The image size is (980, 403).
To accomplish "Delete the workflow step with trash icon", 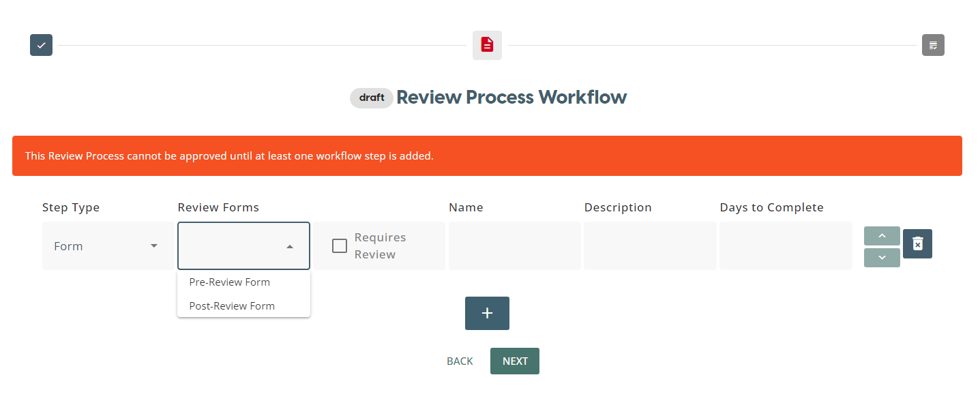I will pos(917,244).
